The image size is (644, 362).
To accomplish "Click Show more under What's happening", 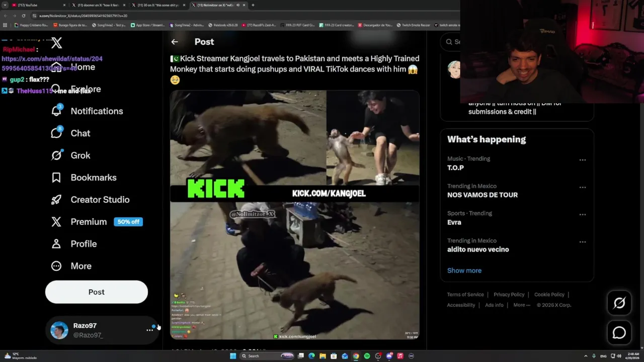I will [x=464, y=270].
